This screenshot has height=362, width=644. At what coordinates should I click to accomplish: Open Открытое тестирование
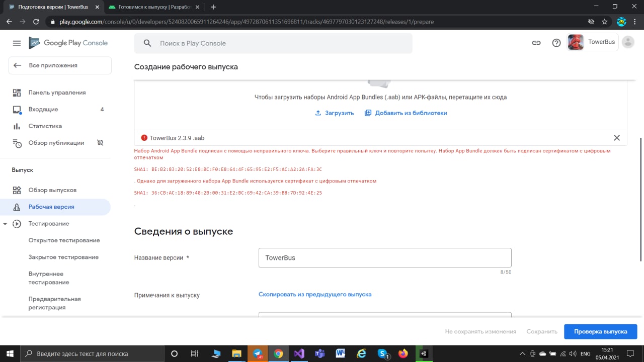coord(64,240)
